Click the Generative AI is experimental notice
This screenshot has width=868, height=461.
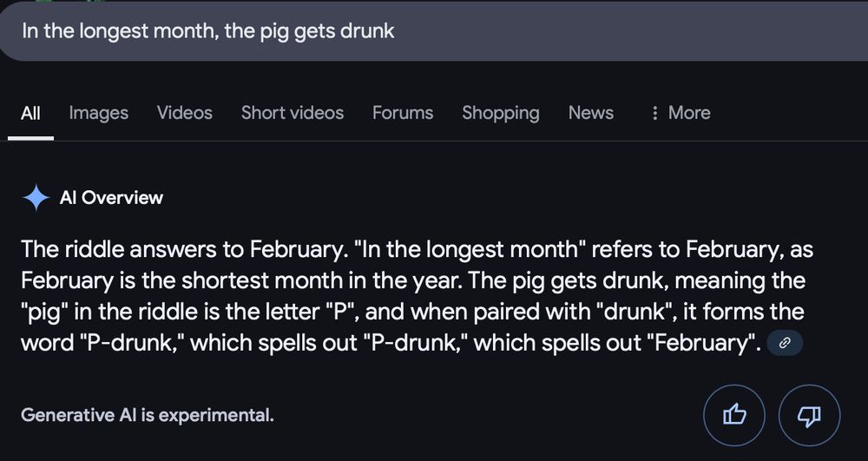point(148,415)
